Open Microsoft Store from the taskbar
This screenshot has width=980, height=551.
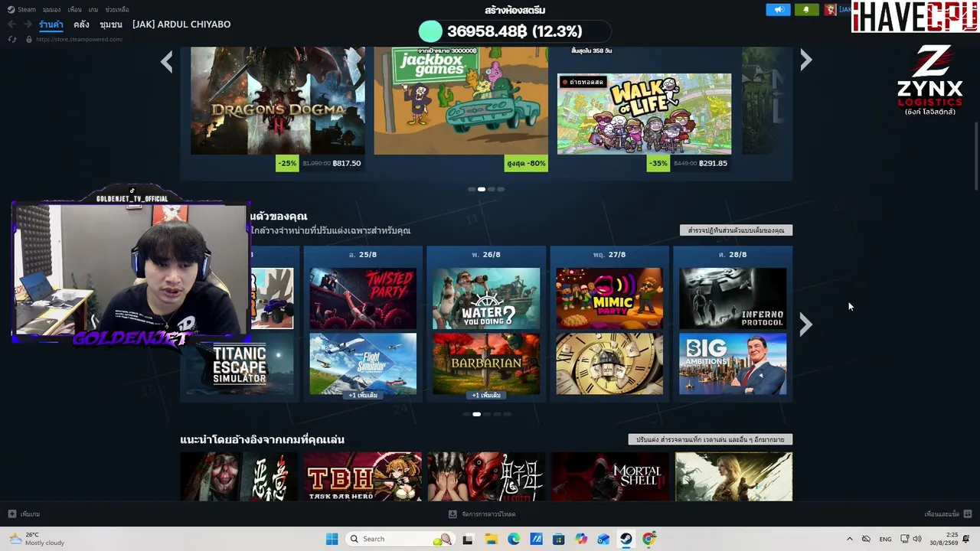pos(559,539)
